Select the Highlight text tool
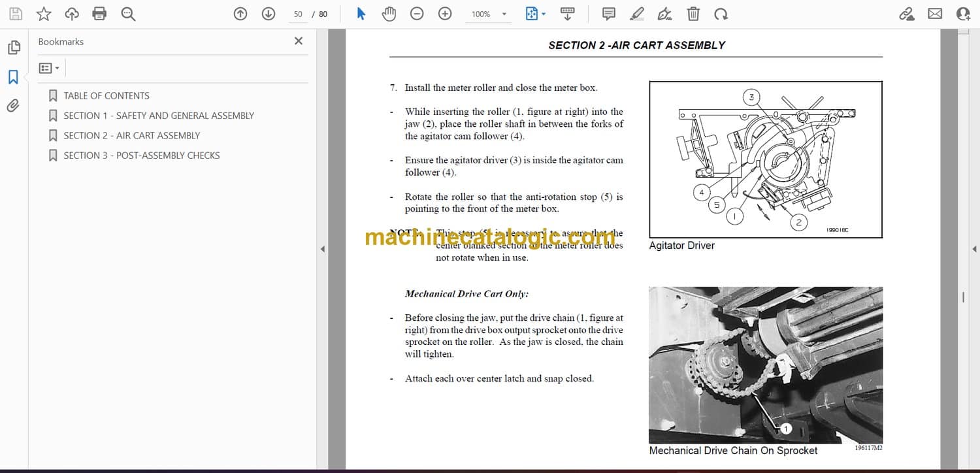 (x=637, y=14)
